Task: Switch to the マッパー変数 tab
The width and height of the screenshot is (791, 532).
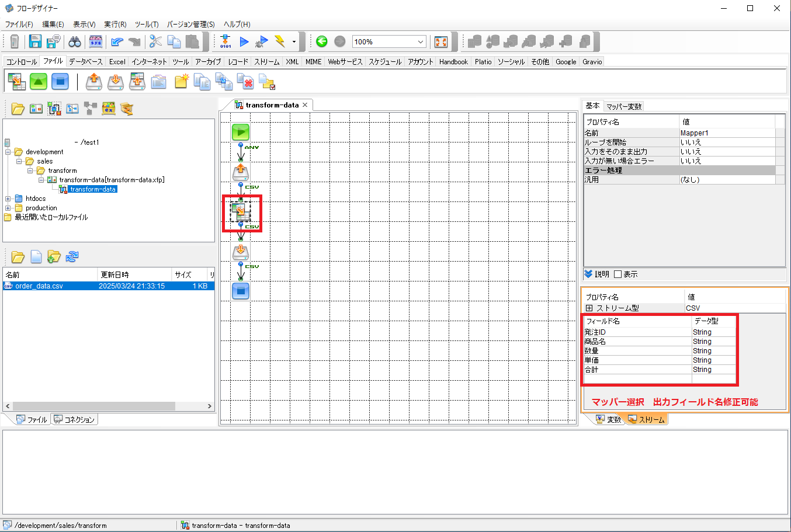Action: pyautogui.click(x=624, y=106)
